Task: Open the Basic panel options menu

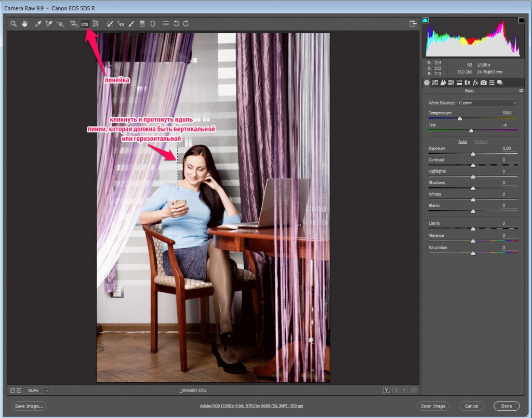Action: pos(520,91)
